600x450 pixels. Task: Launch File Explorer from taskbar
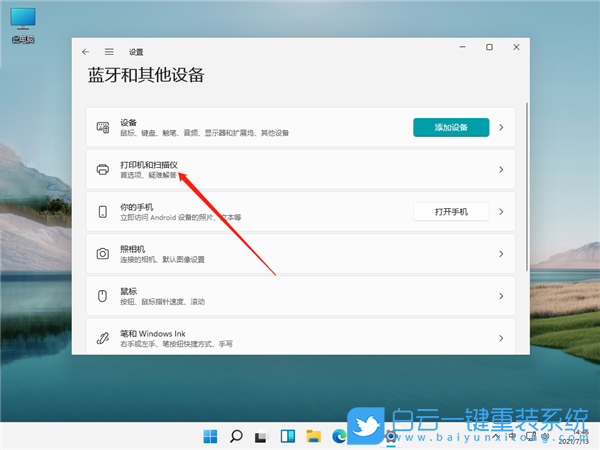pos(313,436)
